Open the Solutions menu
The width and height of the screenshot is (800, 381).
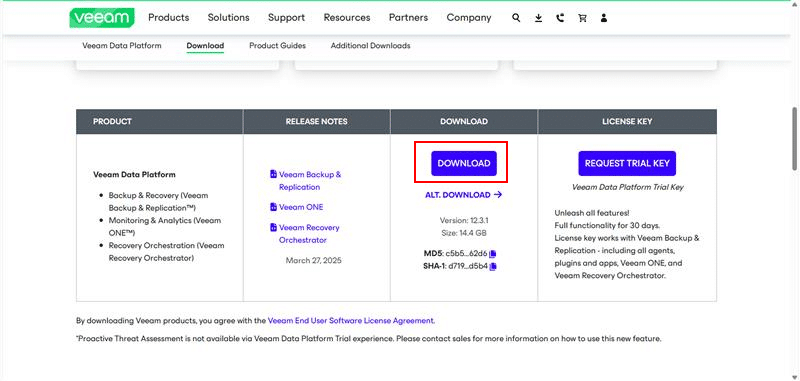(229, 18)
